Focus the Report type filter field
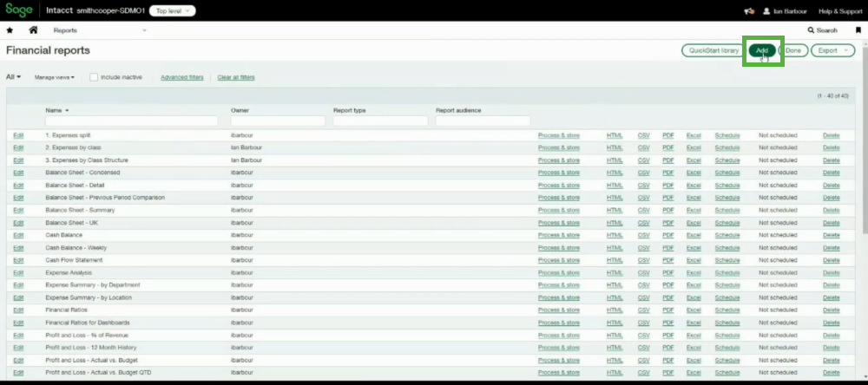The image size is (868, 385). tap(380, 121)
